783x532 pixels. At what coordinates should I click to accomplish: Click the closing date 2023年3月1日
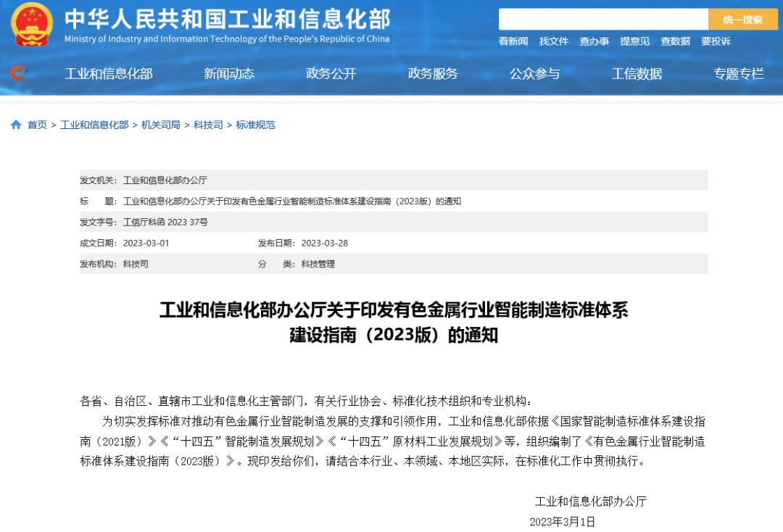563,522
